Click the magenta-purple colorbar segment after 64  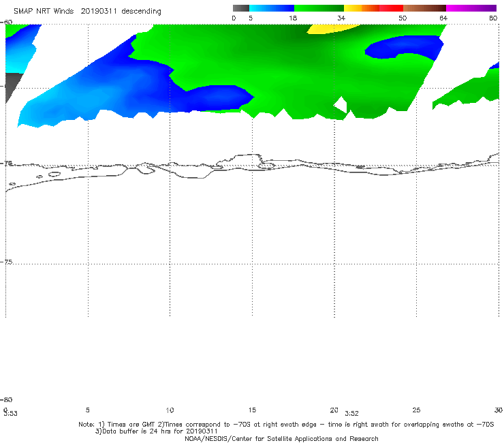[x=471, y=8]
